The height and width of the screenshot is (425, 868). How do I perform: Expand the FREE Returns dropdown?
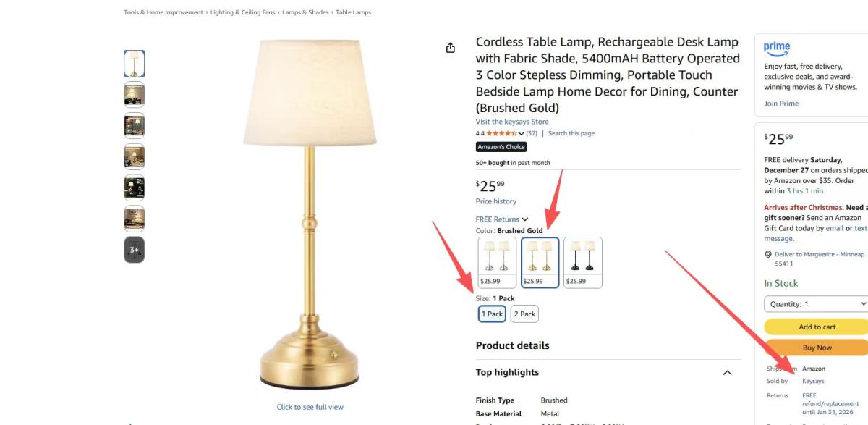(501, 219)
